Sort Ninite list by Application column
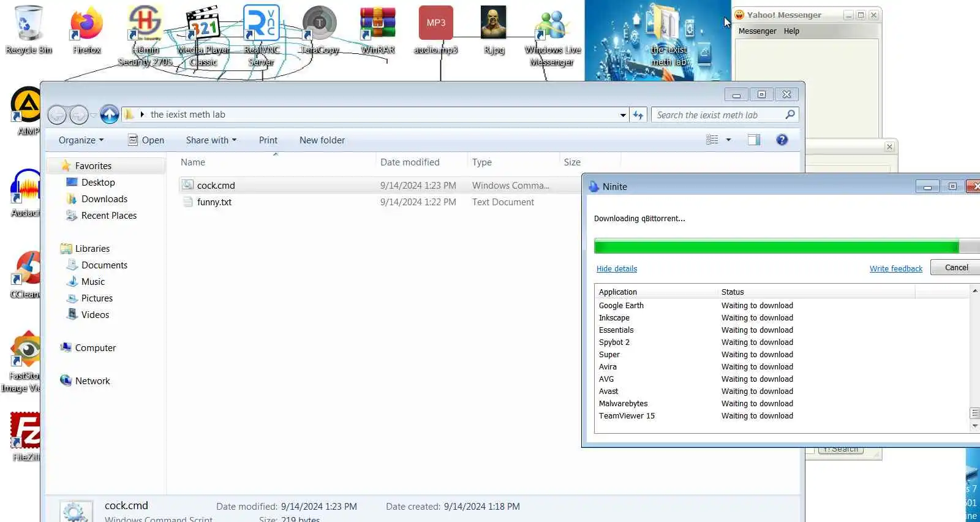This screenshot has height=522, width=980. point(656,292)
